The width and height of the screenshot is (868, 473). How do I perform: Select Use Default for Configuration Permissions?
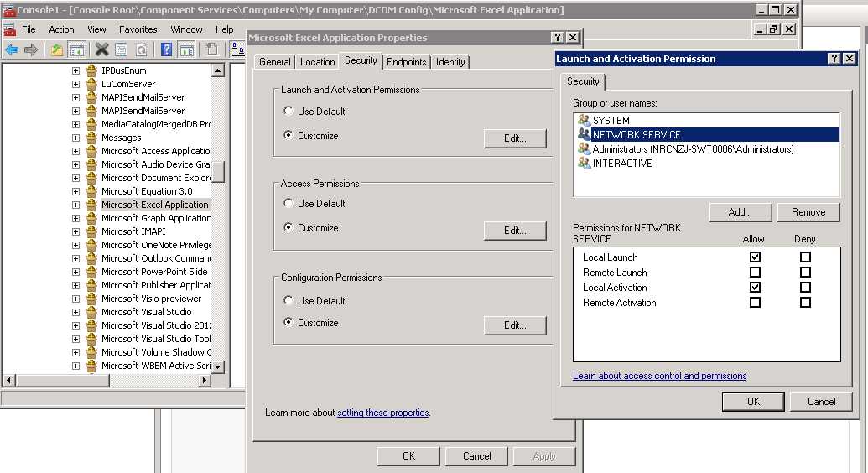click(x=288, y=300)
